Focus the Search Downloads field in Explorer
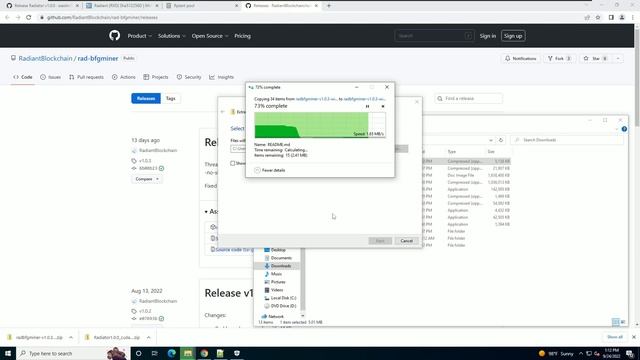 567,140
